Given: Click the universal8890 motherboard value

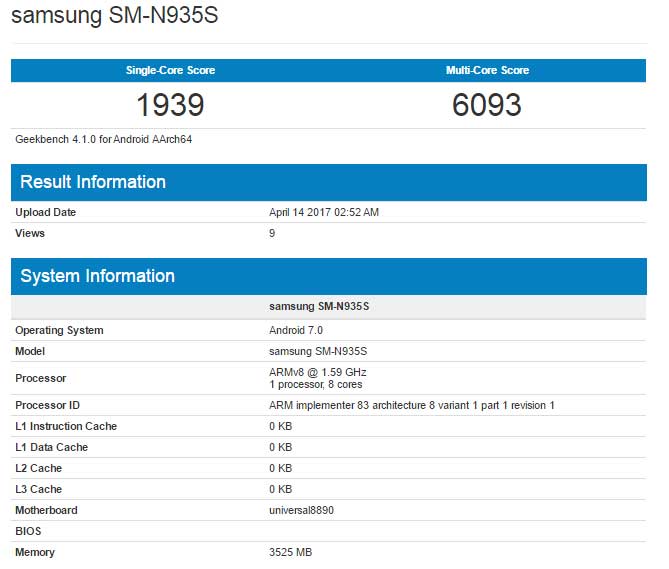Looking at the screenshot, I should 302,510.
